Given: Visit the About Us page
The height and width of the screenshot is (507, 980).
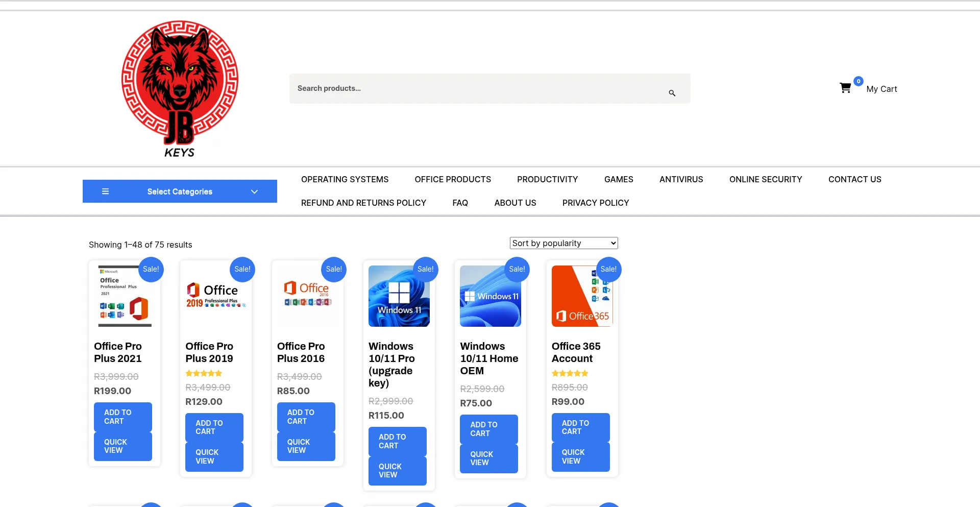Looking at the screenshot, I should 516,203.
